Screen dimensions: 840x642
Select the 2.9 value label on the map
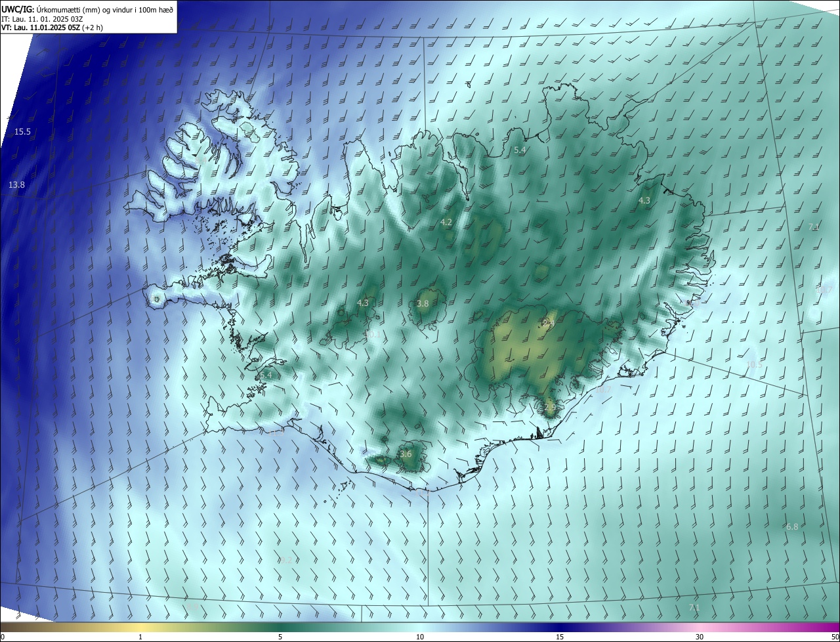pos(550,407)
